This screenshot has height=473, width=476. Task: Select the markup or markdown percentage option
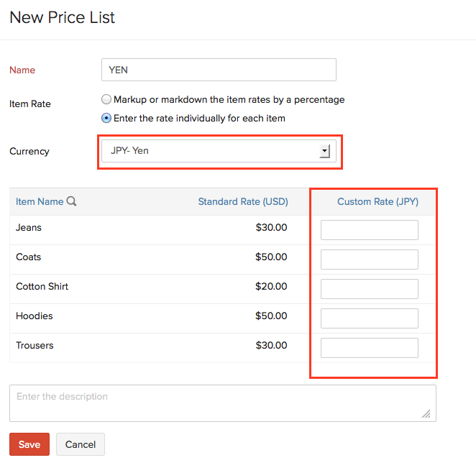(x=106, y=100)
